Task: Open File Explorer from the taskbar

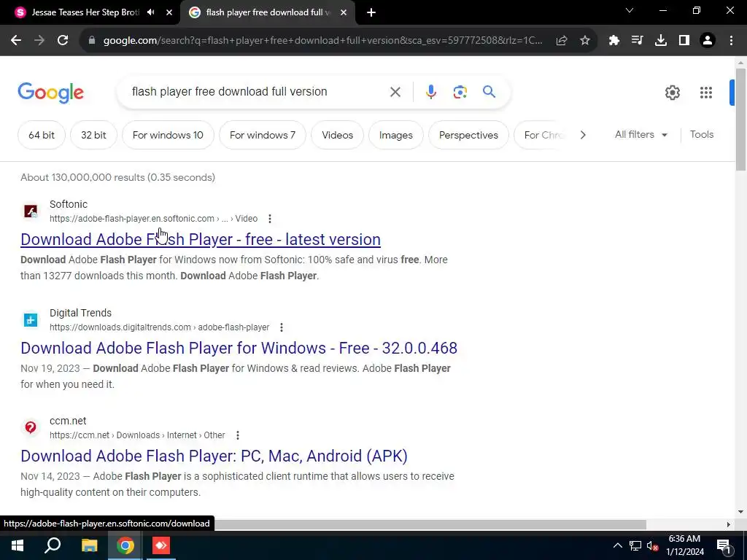Action: 89,545
